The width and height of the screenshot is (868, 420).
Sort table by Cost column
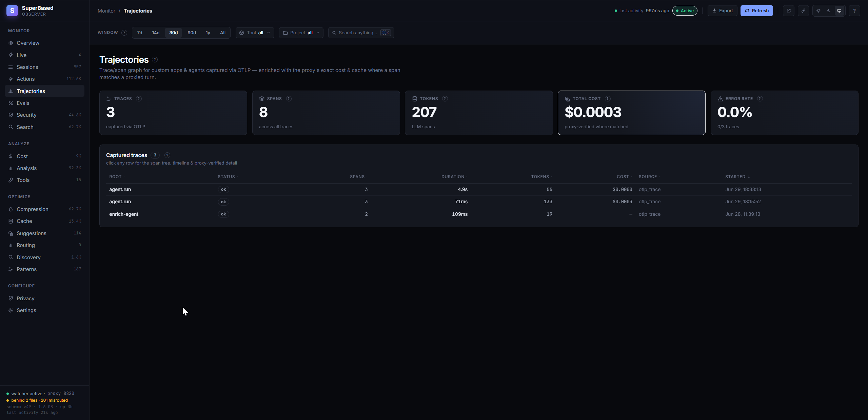(624, 177)
